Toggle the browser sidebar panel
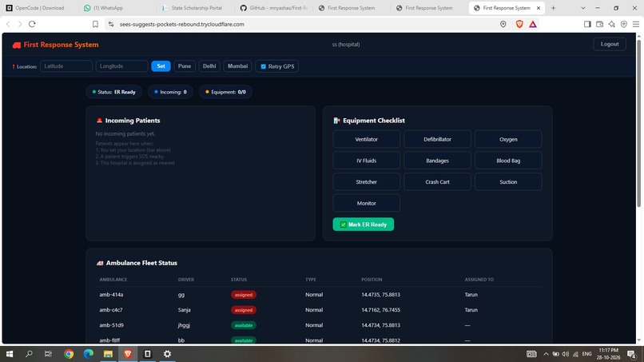 pyautogui.click(x=587, y=24)
